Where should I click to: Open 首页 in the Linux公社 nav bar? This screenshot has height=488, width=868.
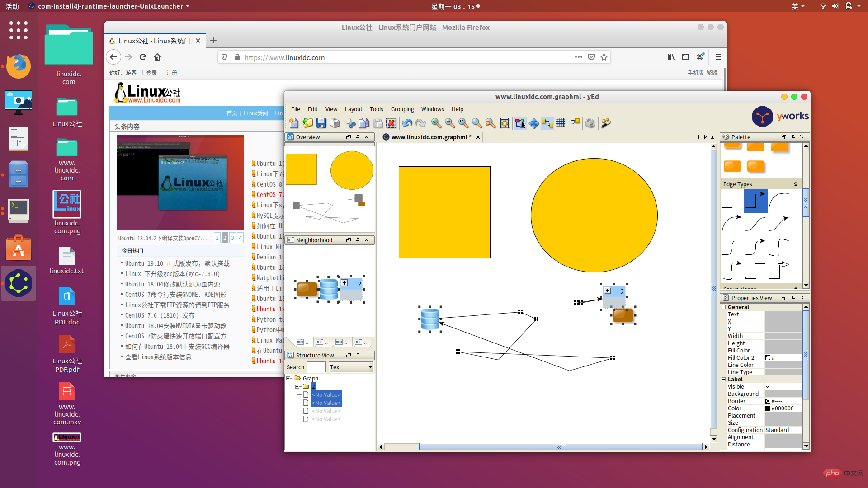tap(232, 113)
